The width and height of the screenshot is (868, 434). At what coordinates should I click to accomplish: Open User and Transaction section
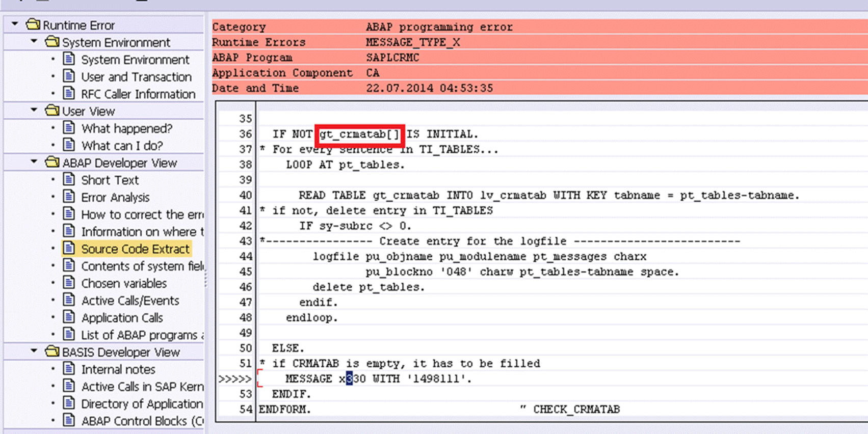tap(137, 77)
